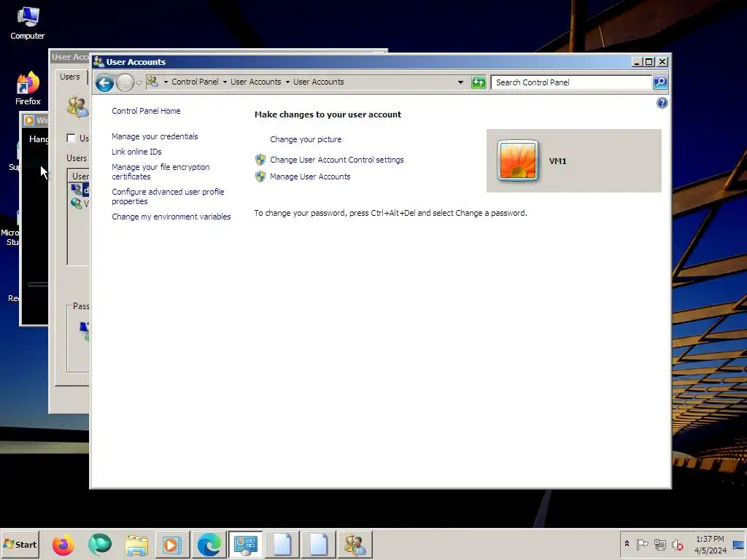Open the Firefox desktop shortcut
Image resolution: width=747 pixels, height=560 pixels.
[28, 88]
